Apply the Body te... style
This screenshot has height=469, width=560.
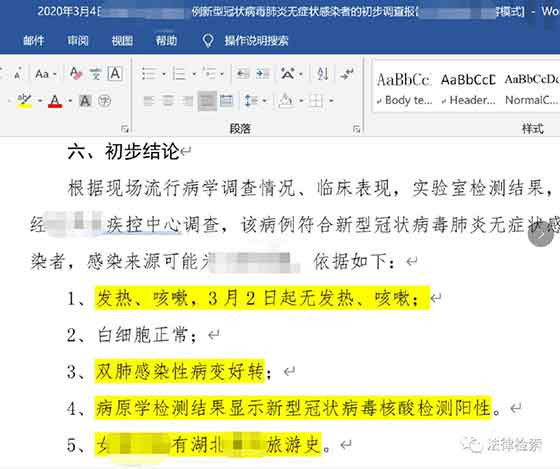404,89
